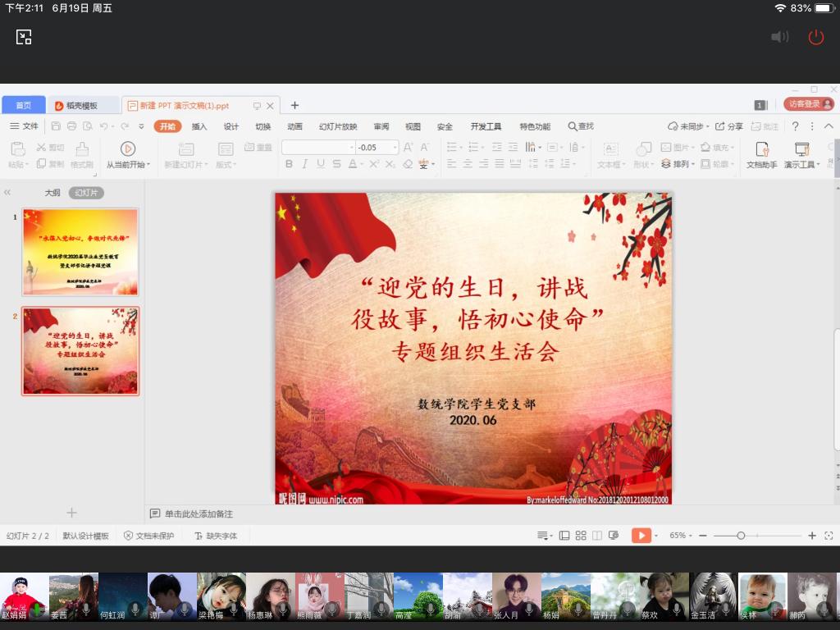Click the 从当前开始 play slideshow icon
840x630 pixels.
(128, 148)
